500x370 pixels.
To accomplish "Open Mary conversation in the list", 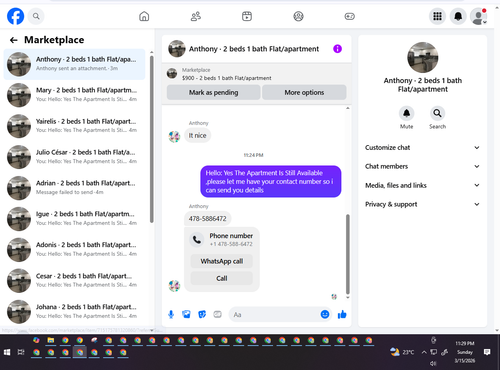I will [x=74, y=95].
